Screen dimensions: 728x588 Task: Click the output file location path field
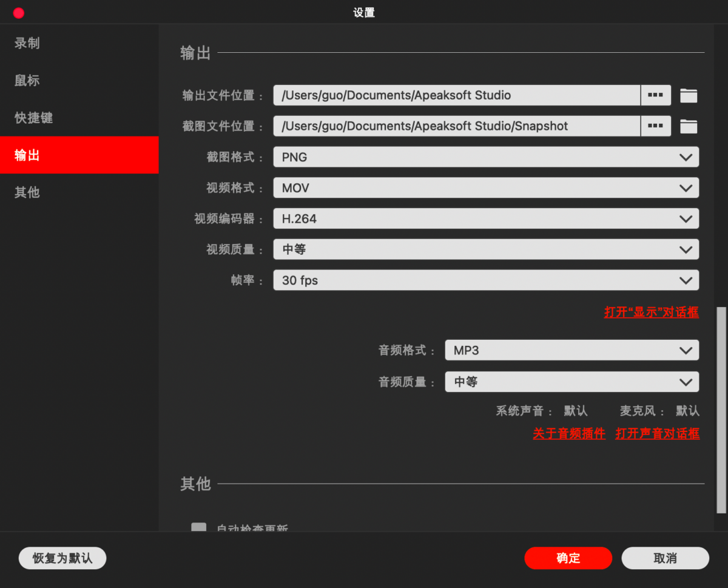(457, 95)
